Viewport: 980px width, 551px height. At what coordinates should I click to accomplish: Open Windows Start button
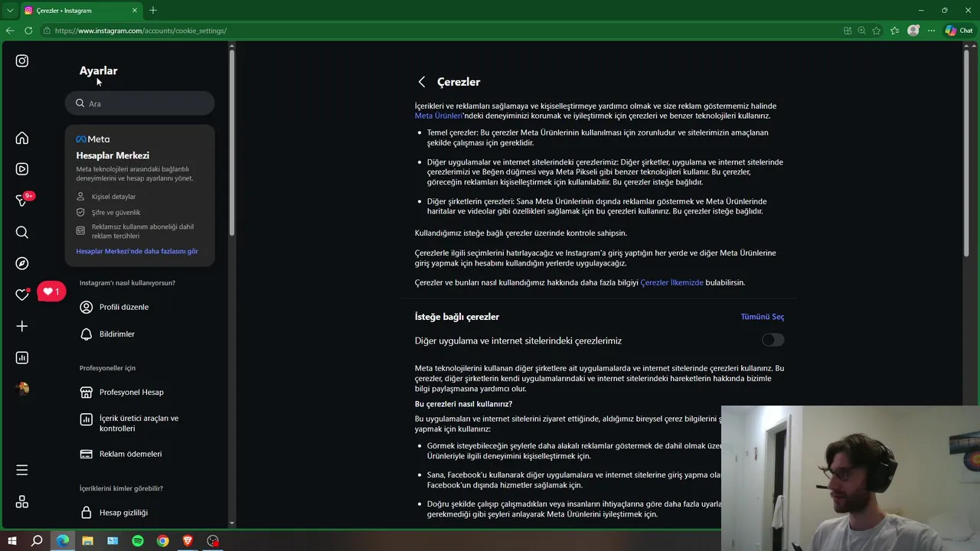[x=12, y=540]
